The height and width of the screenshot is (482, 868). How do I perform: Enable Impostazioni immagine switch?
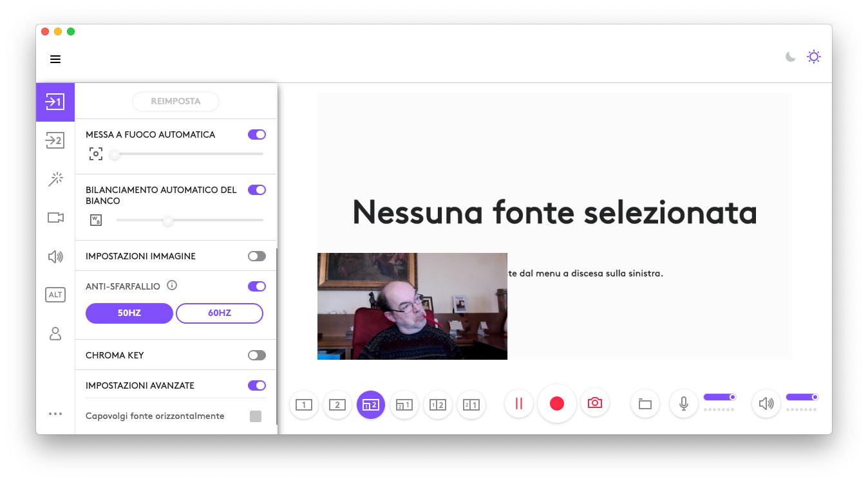point(257,256)
